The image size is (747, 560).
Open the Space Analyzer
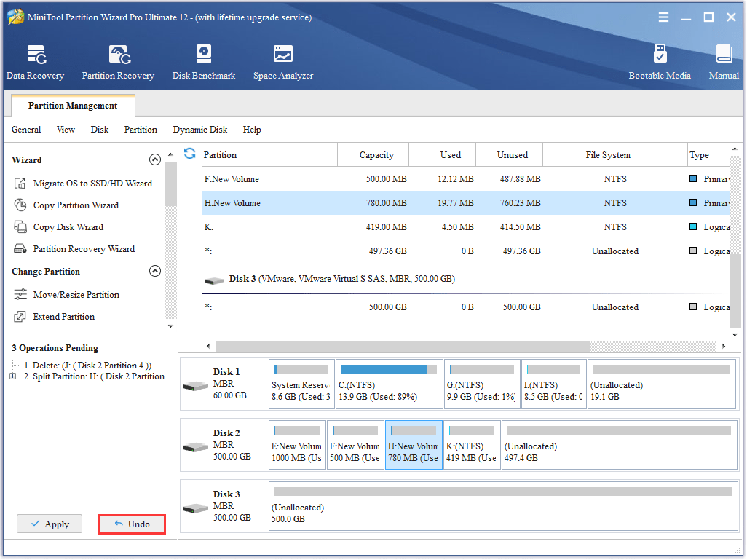282,60
